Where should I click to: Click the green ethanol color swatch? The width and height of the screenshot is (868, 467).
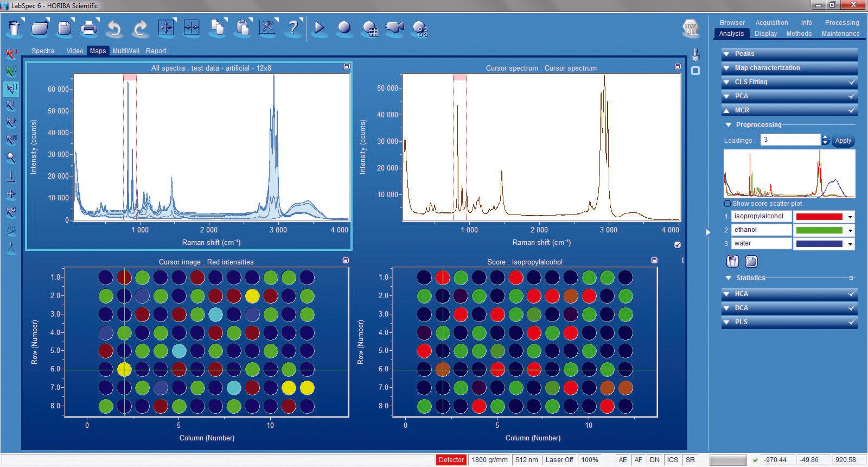(x=819, y=230)
